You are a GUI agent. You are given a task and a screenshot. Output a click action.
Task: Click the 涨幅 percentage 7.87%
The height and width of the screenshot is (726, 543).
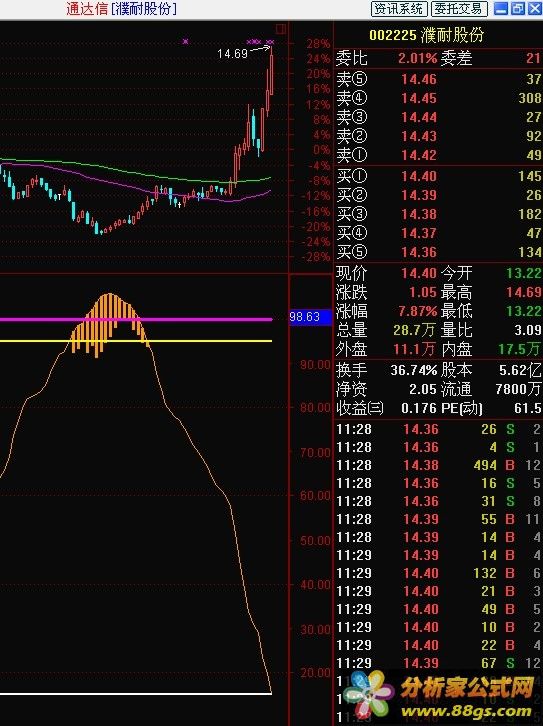418,311
